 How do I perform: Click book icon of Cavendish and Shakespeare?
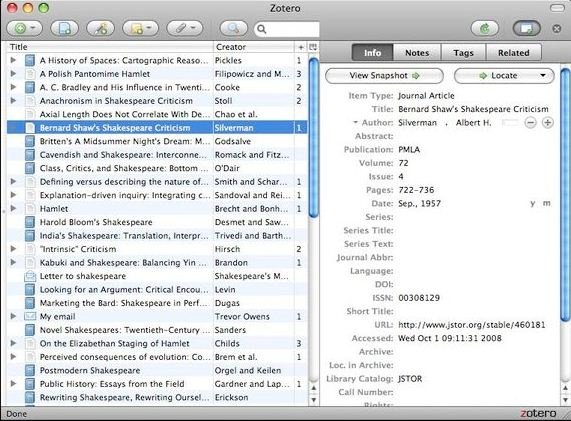point(30,155)
